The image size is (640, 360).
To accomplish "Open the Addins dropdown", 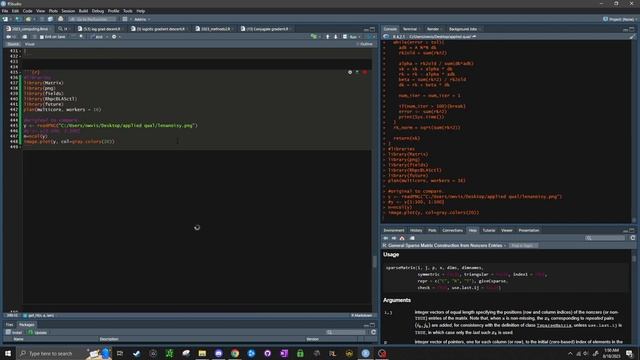I will click(x=142, y=19).
